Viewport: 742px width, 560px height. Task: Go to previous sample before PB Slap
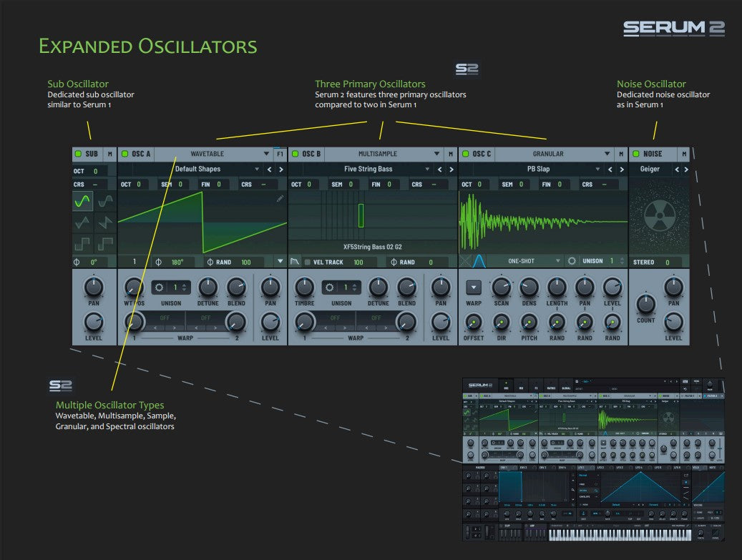pyautogui.click(x=610, y=170)
